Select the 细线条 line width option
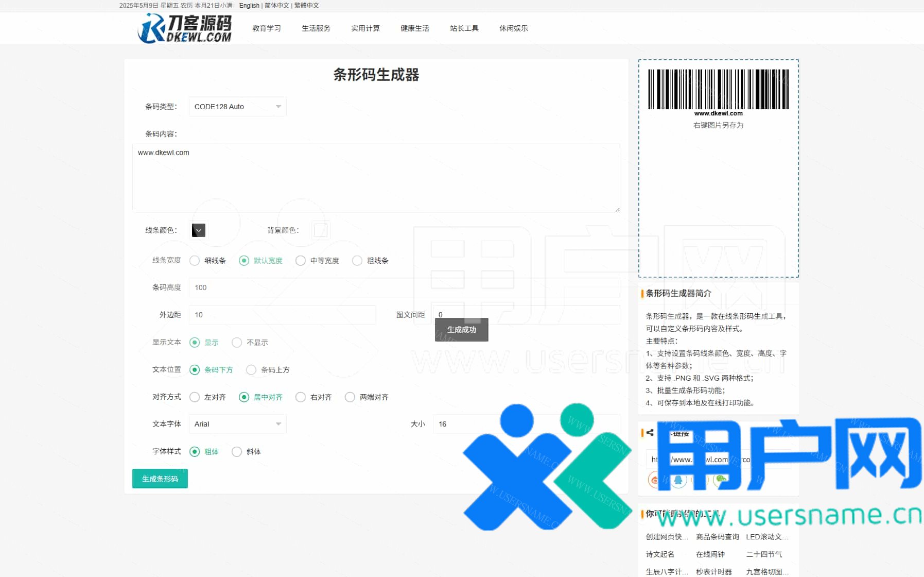Viewport: 924px width, 577px height. pos(195,261)
